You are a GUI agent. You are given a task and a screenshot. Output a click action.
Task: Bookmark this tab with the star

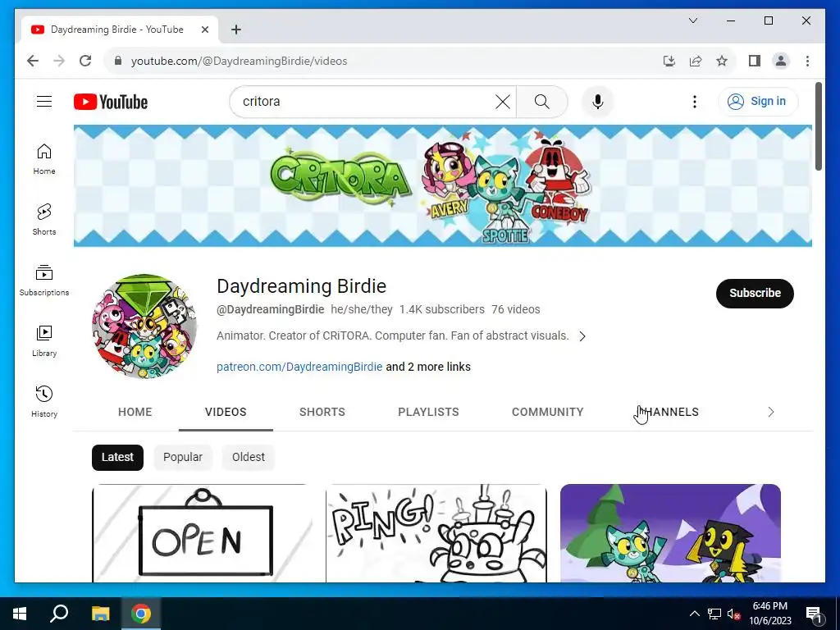coord(722,61)
